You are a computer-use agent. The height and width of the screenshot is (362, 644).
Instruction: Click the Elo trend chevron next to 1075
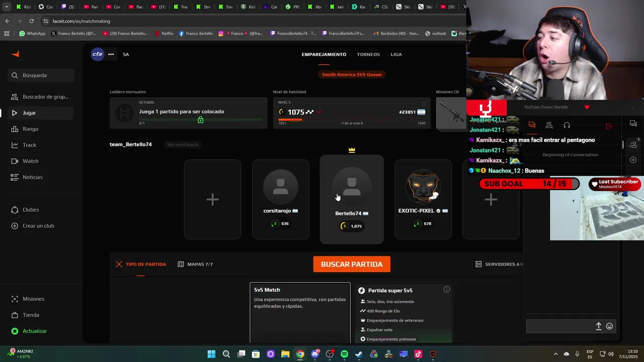pos(319,112)
